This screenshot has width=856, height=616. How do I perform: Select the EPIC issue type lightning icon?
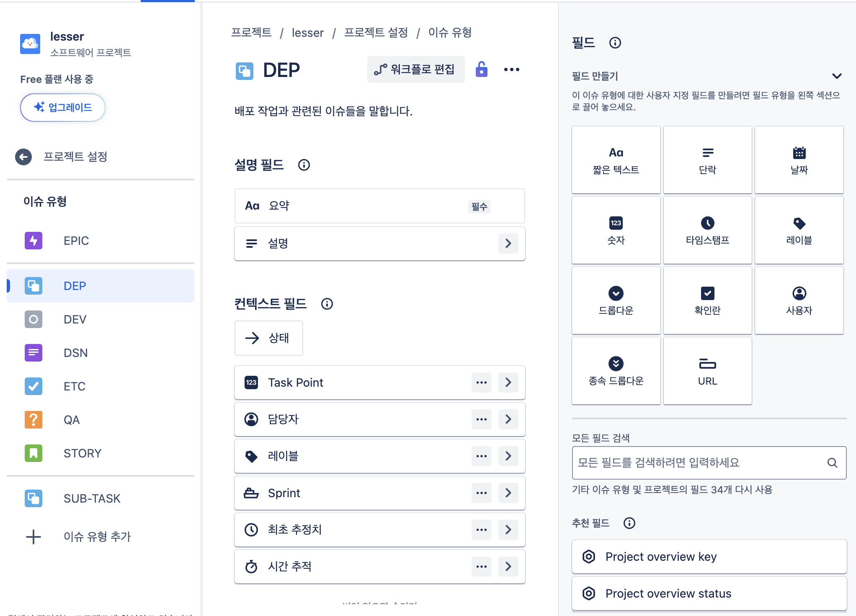33,240
